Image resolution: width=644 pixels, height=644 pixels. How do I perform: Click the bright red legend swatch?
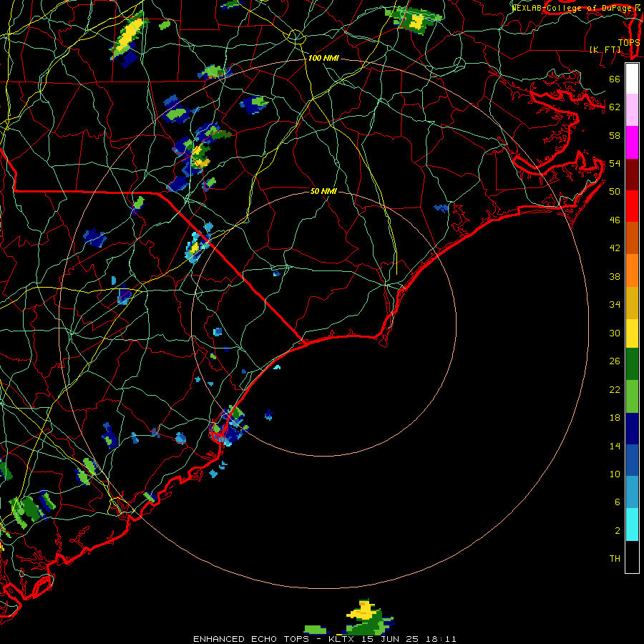(x=632, y=206)
